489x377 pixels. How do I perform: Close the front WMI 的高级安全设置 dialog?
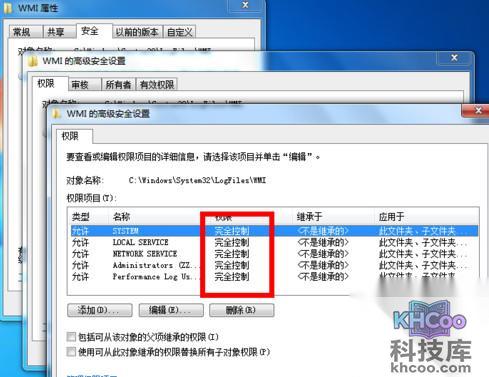coord(477,110)
